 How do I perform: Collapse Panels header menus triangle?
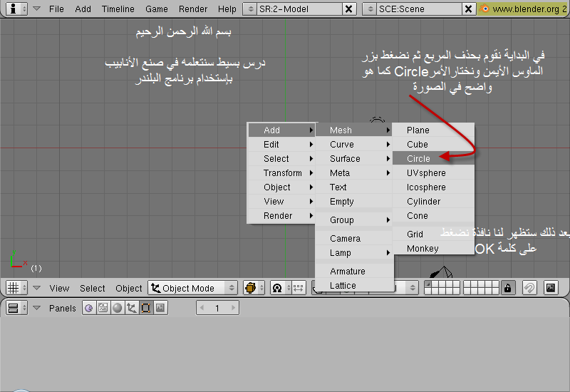click(x=37, y=308)
